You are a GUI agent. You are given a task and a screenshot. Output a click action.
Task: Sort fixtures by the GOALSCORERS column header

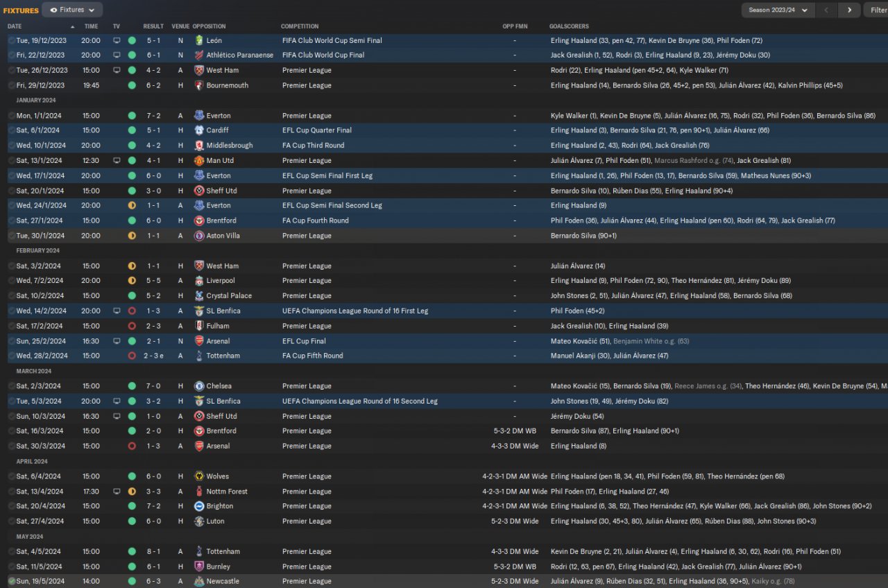click(570, 26)
